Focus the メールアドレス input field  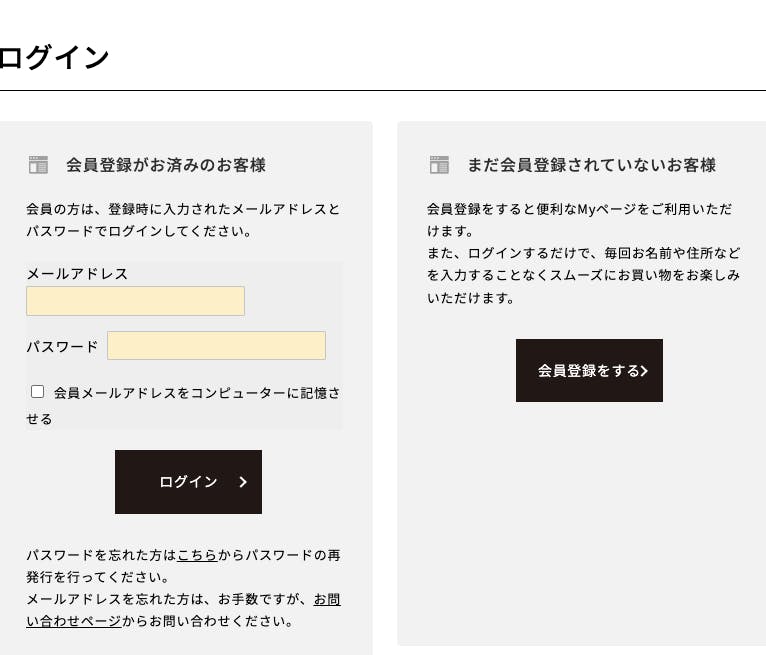pos(135,301)
